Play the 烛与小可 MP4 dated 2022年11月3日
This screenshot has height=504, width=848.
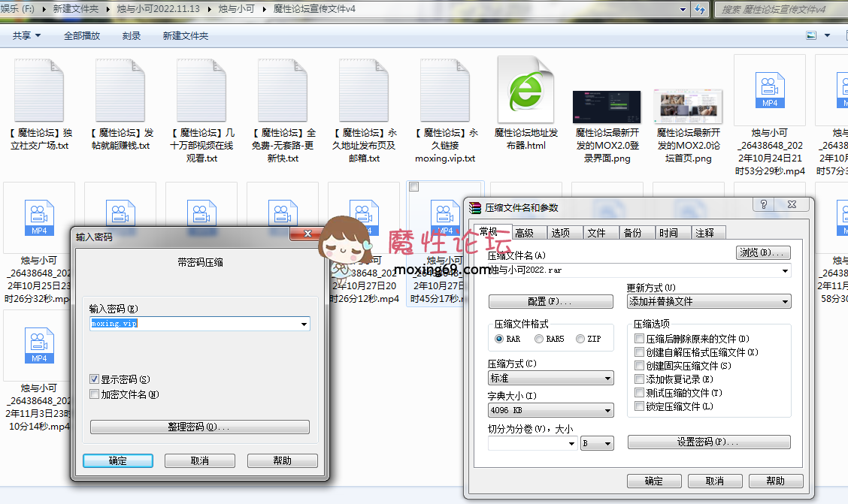[x=38, y=346]
